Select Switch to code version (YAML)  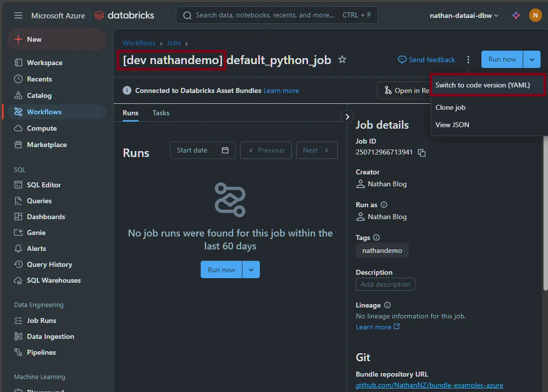click(x=482, y=85)
